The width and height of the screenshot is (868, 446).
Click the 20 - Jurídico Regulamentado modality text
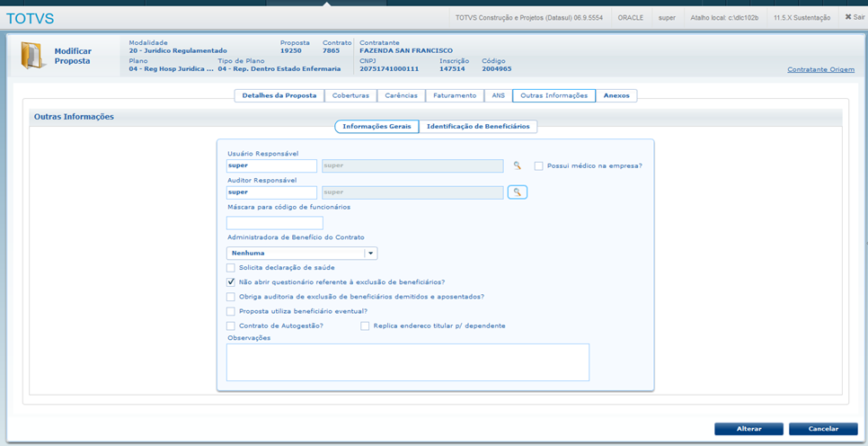pos(178,50)
